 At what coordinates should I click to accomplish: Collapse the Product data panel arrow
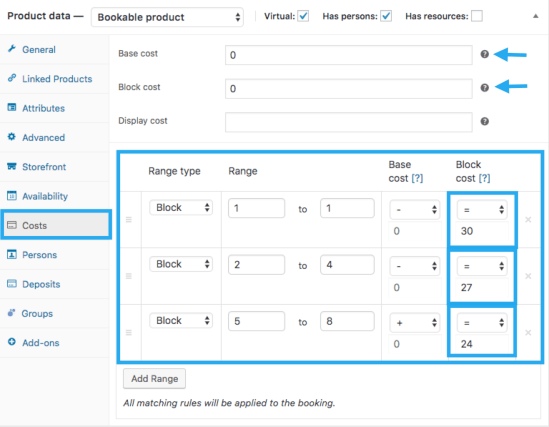point(535,16)
